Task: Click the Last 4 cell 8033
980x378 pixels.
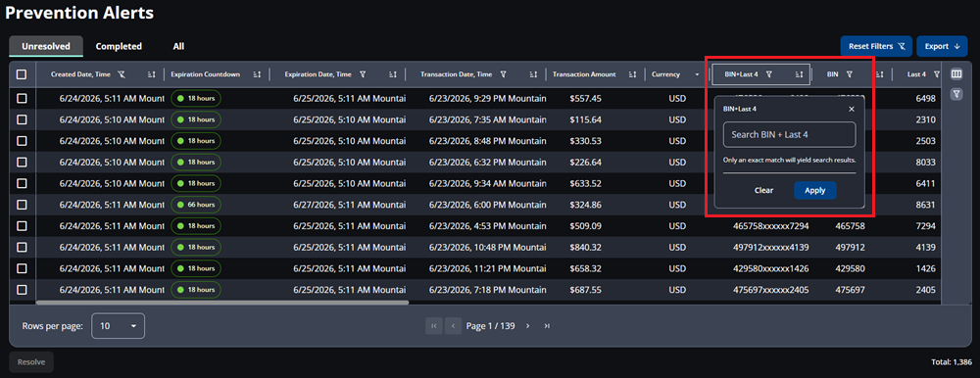Action: (x=925, y=162)
